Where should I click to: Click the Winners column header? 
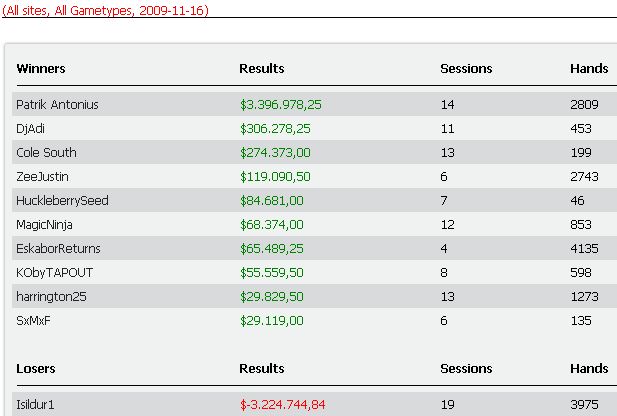(x=41, y=68)
